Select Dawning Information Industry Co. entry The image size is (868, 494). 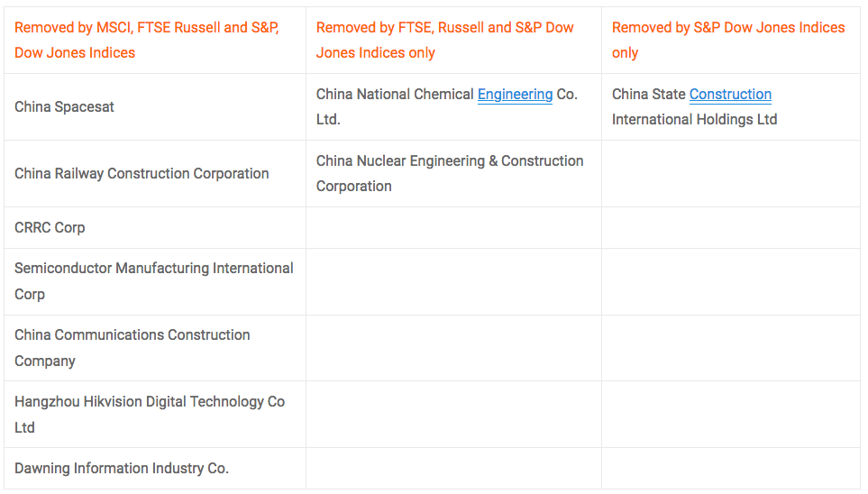coord(122,469)
